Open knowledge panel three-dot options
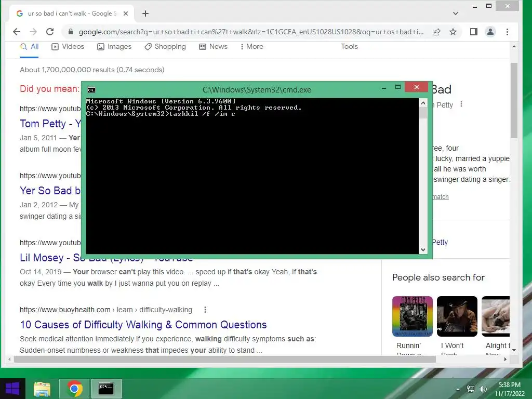 pos(461,104)
